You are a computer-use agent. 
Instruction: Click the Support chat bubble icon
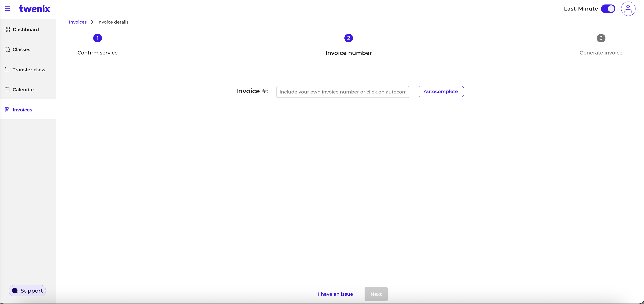click(x=15, y=291)
